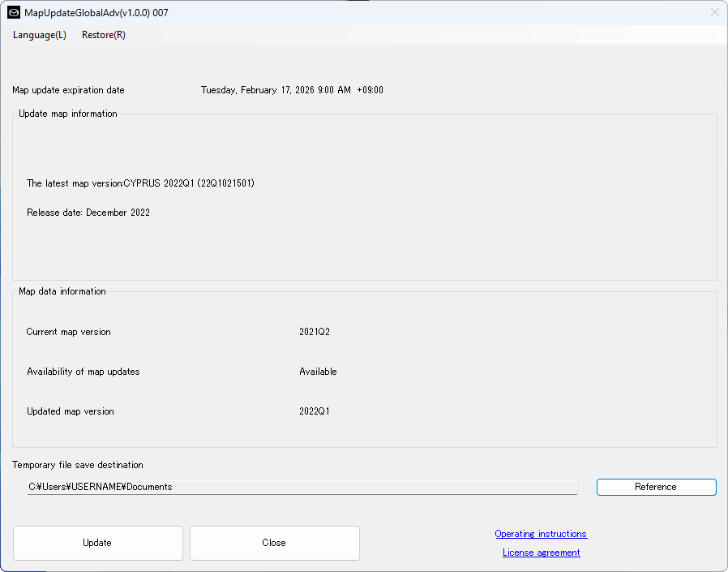Image resolution: width=728 pixels, height=572 pixels.
Task: Click the Map data information group title
Action: 62,291
